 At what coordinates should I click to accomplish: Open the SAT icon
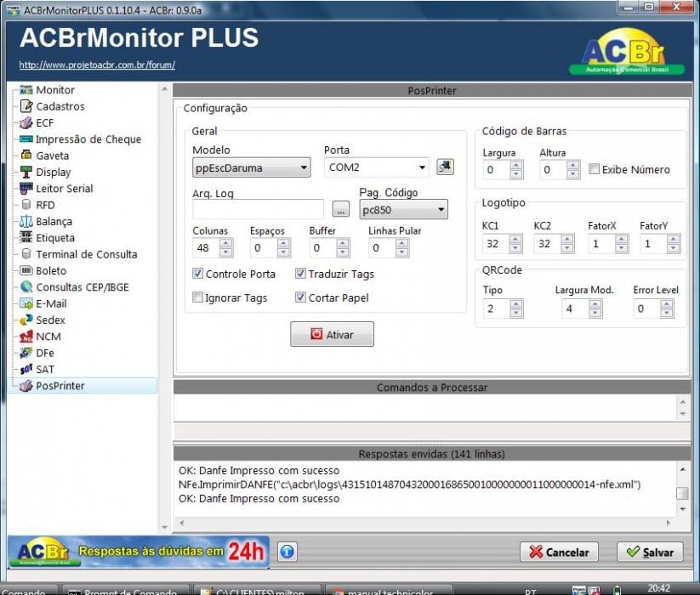[x=26, y=369]
